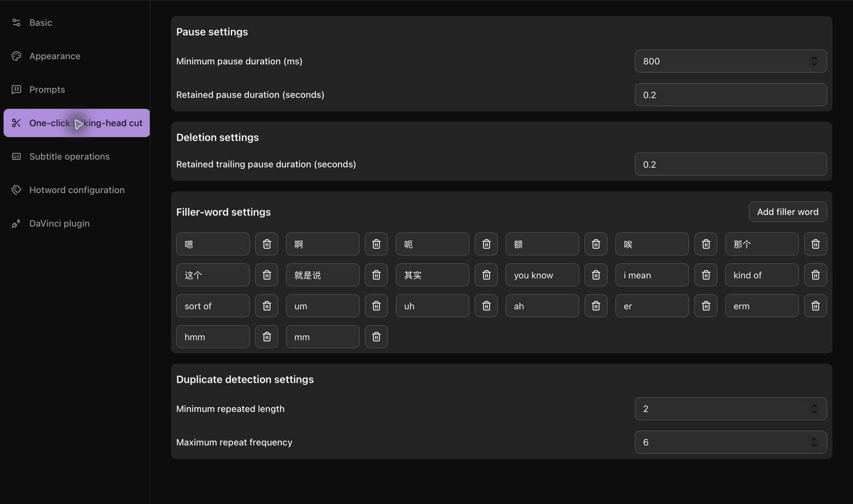Edit the 'ah' filler word field

point(542,306)
